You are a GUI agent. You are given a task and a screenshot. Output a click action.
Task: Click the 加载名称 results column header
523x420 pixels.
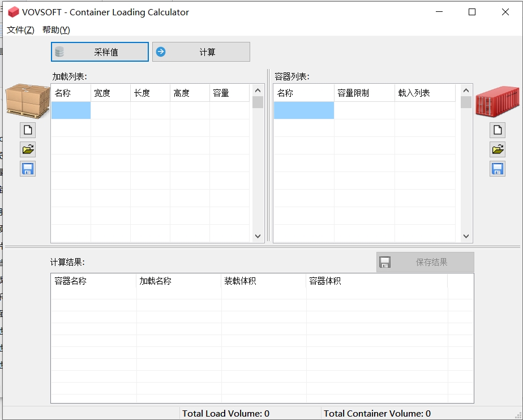pyautogui.click(x=179, y=281)
